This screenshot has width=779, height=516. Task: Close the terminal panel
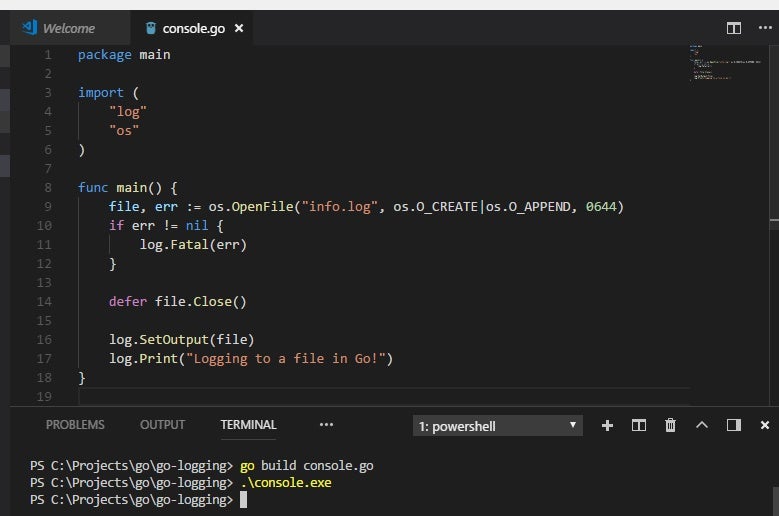pyautogui.click(x=765, y=425)
